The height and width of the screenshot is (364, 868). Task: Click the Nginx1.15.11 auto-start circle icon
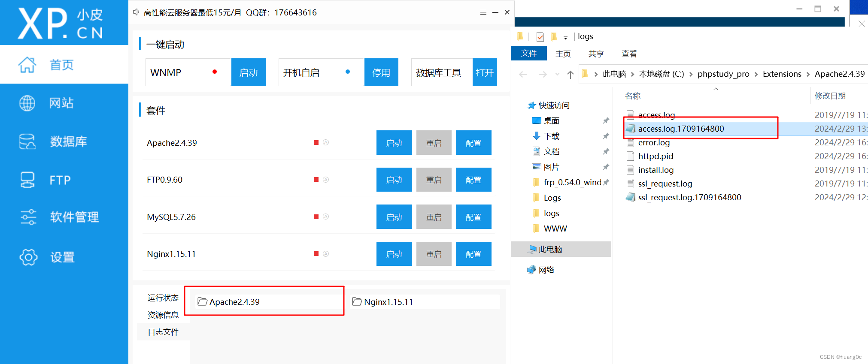click(x=326, y=254)
